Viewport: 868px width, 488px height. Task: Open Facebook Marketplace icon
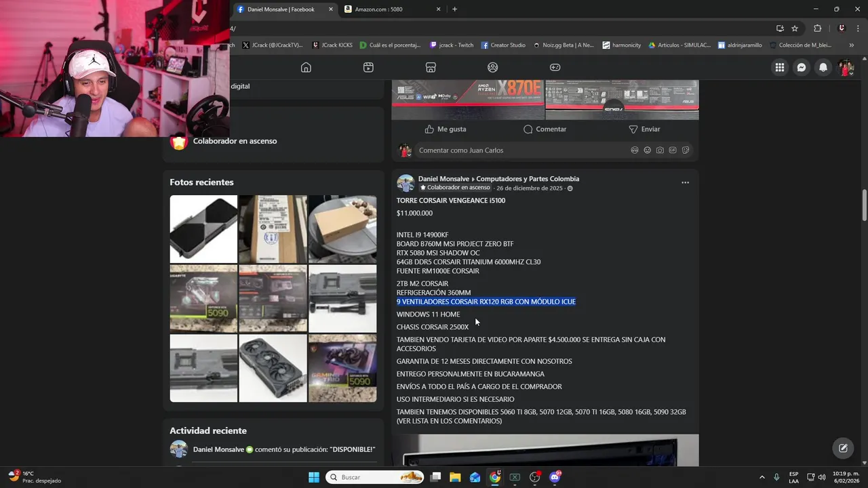[431, 67]
